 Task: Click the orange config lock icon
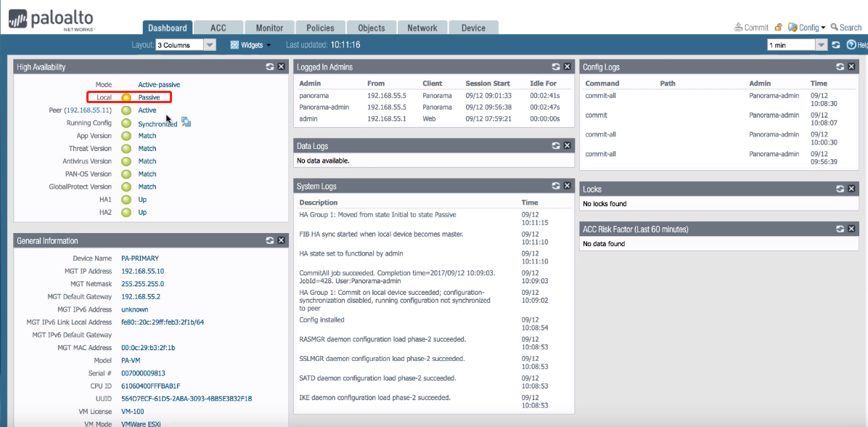(778, 28)
